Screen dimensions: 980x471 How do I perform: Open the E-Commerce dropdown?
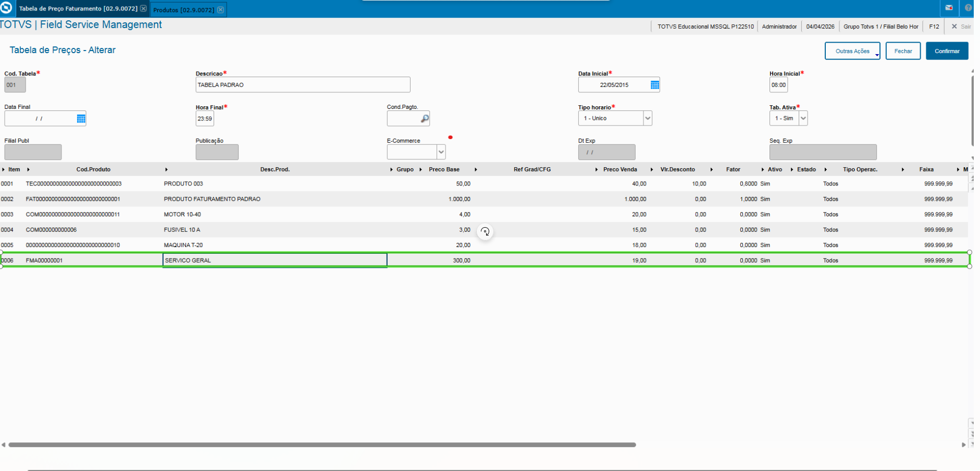pyautogui.click(x=441, y=152)
